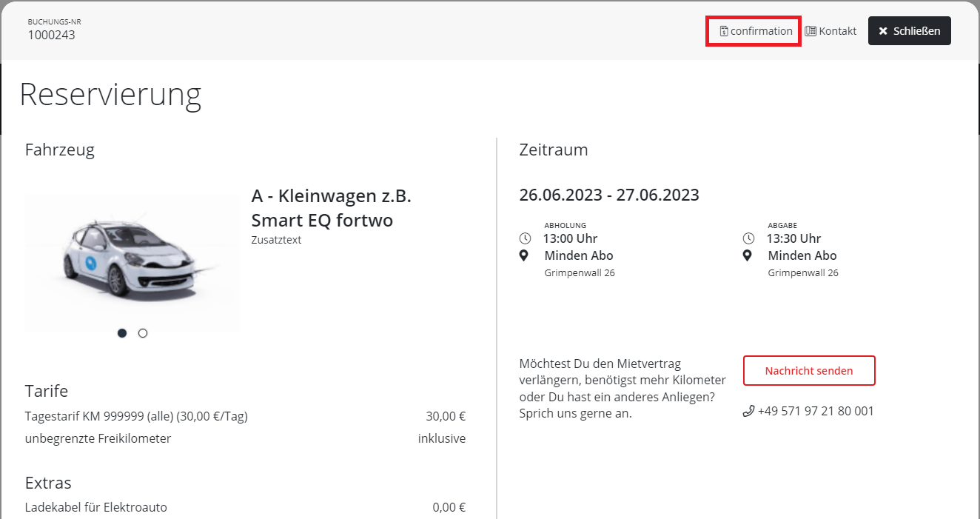Select the date range 26.06.2023 - 27.06.2023
This screenshot has width=980, height=519.
pos(609,195)
